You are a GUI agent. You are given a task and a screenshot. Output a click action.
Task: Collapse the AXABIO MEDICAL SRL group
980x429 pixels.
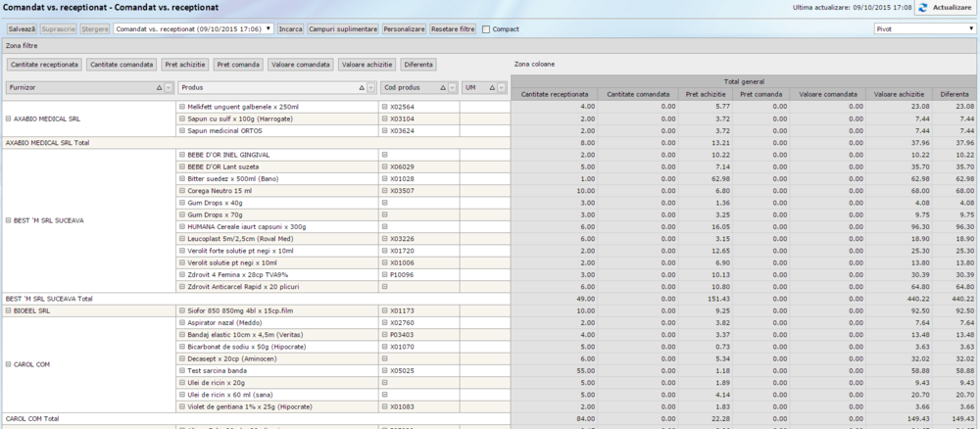click(9, 118)
